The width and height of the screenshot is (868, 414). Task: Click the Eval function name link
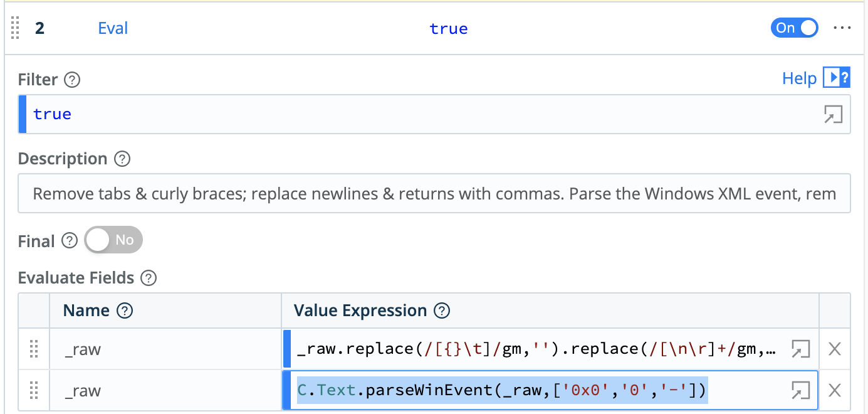(113, 28)
